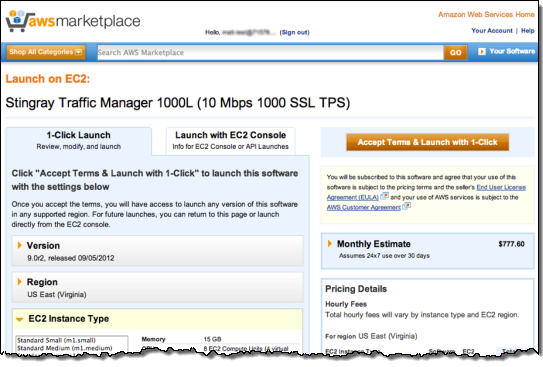This screenshot has width=543, height=367.
Task: Click the Your Software arrow icon
Action: (x=481, y=52)
